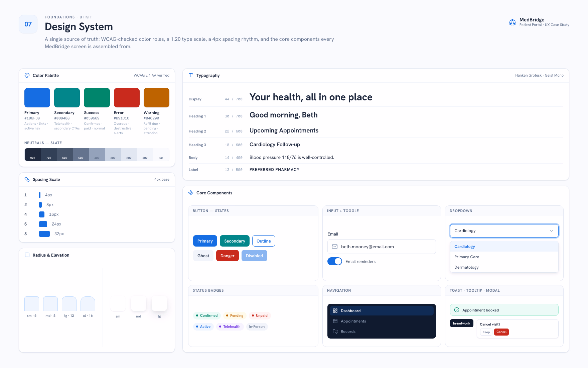Select the Warning orange color swatch
This screenshot has height=368, width=588.
pos(156,98)
